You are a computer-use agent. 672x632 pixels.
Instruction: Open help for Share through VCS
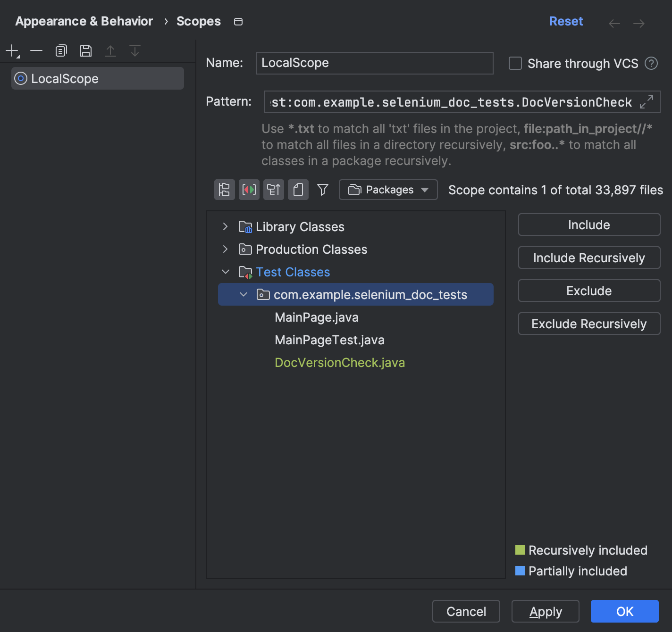click(651, 63)
